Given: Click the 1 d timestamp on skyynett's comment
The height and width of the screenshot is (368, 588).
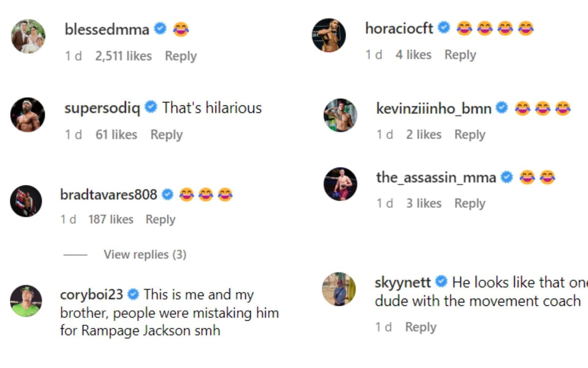Looking at the screenshot, I should tap(384, 326).
